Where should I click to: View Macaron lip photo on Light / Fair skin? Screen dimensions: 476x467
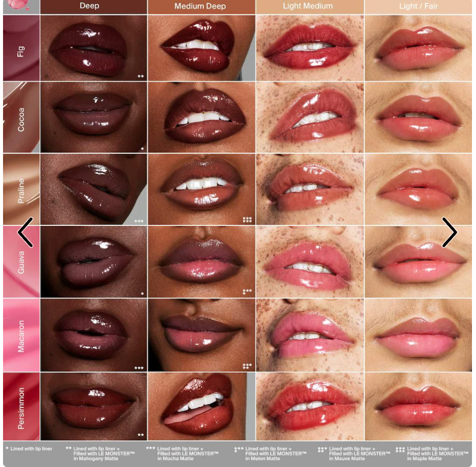click(418, 335)
